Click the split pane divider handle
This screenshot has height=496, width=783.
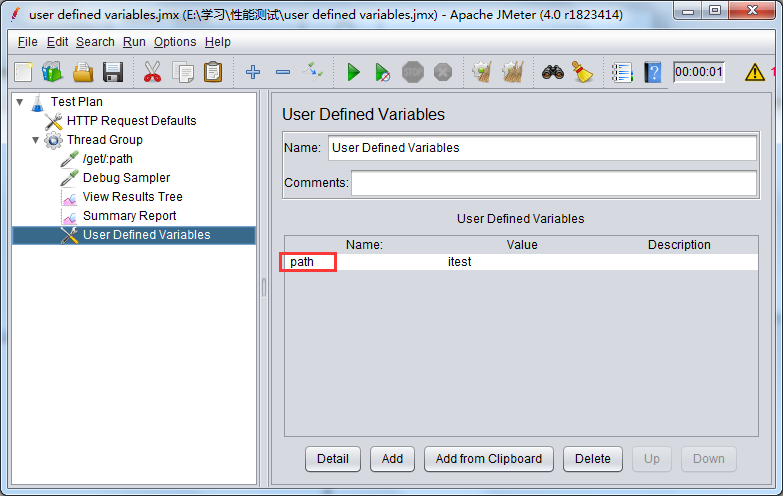264,288
